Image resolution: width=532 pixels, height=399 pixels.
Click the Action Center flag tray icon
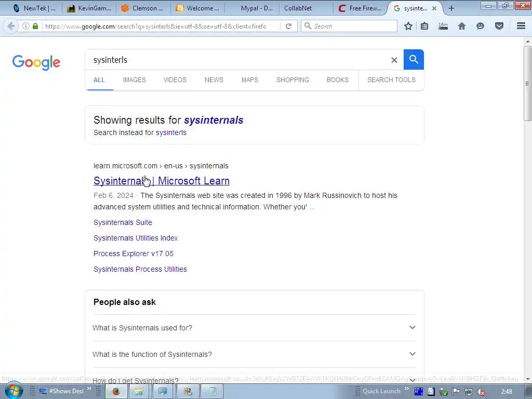[456, 392]
